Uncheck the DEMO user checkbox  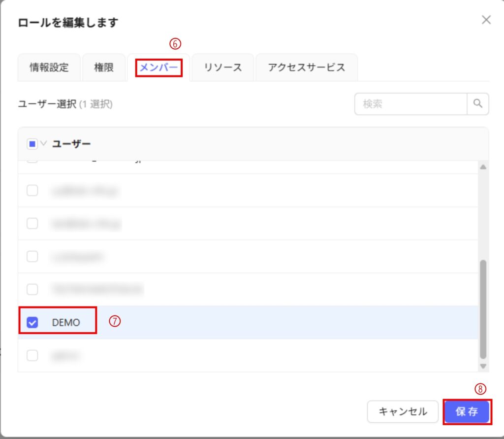[32, 323]
